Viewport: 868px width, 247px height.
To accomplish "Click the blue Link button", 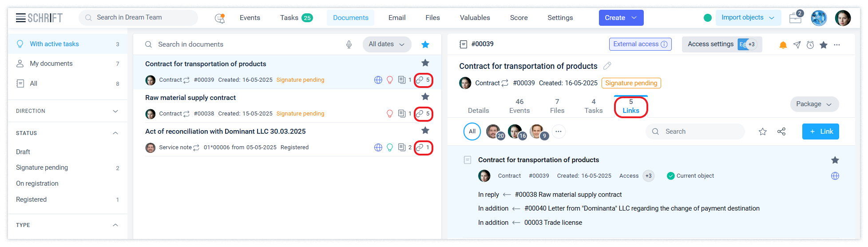I will pos(820,131).
